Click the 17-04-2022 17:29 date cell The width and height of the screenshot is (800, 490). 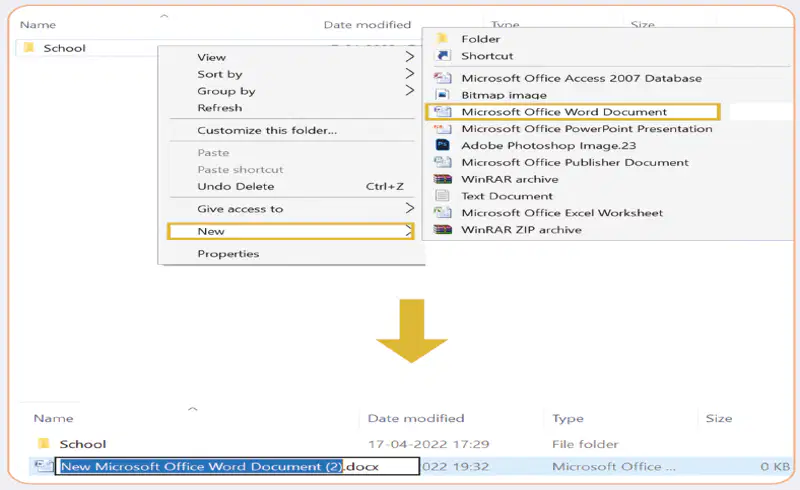click(429, 444)
